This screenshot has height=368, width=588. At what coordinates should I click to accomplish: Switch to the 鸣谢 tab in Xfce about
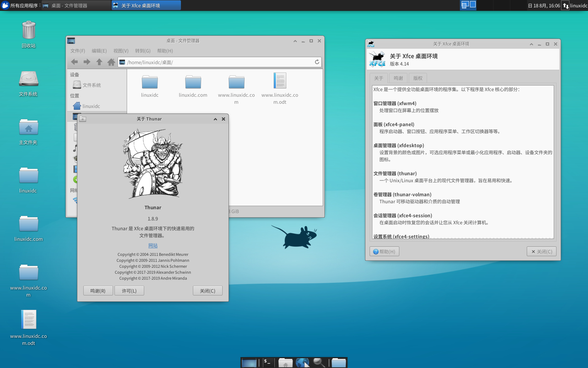click(398, 78)
